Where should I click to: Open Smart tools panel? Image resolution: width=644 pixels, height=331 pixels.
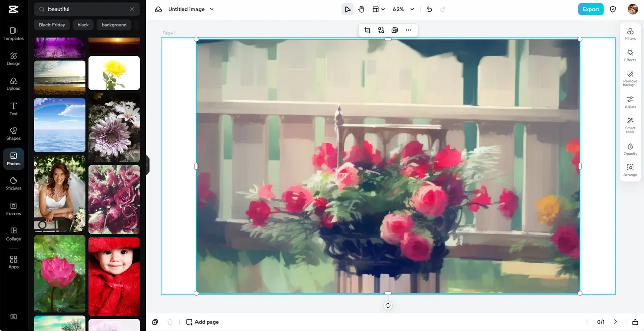click(630, 125)
